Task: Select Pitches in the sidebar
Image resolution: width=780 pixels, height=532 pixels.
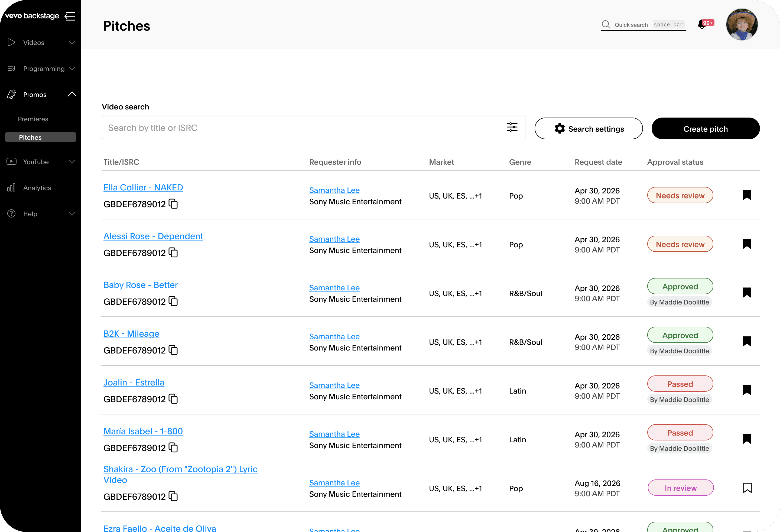Action: tap(41, 137)
